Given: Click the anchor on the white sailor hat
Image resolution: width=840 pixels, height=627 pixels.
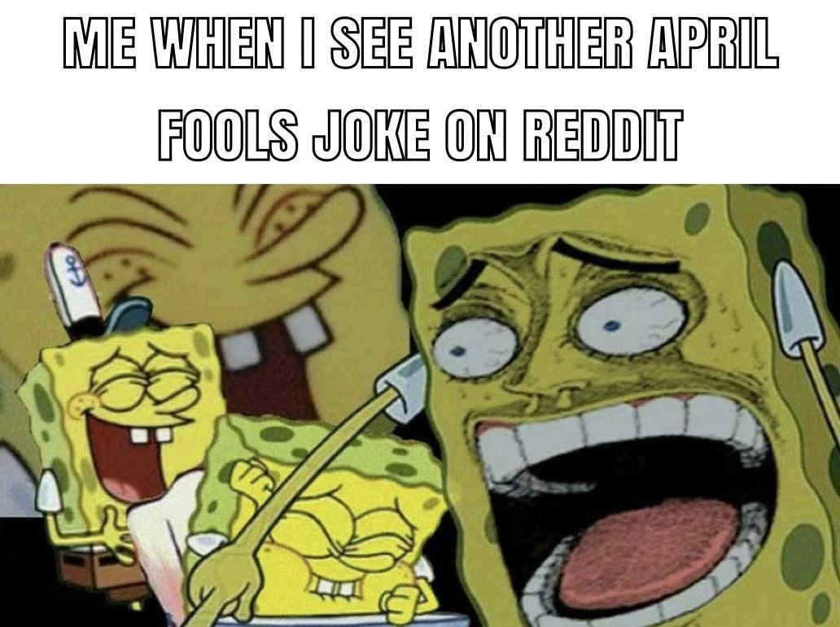Looking at the screenshot, I should pos(72,269).
